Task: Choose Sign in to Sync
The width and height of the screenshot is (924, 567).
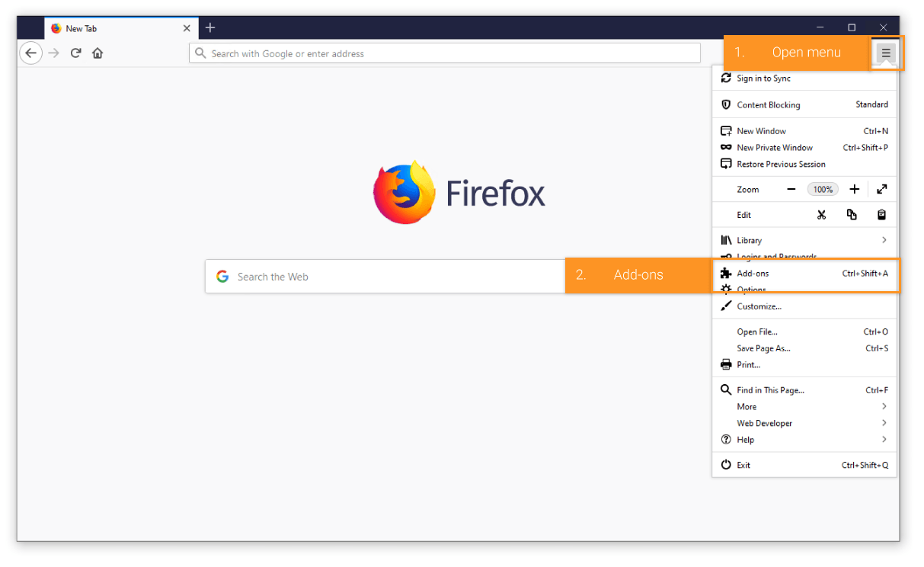Action: (x=804, y=78)
